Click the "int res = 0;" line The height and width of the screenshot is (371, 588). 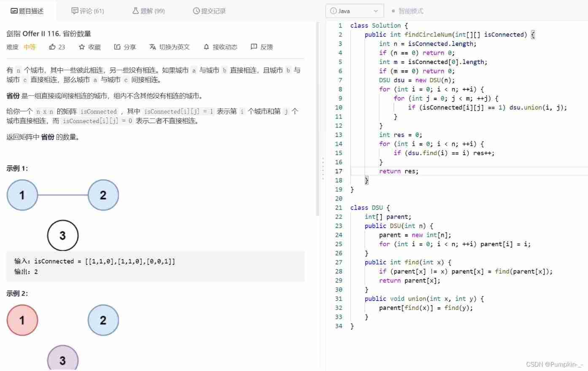(400, 135)
